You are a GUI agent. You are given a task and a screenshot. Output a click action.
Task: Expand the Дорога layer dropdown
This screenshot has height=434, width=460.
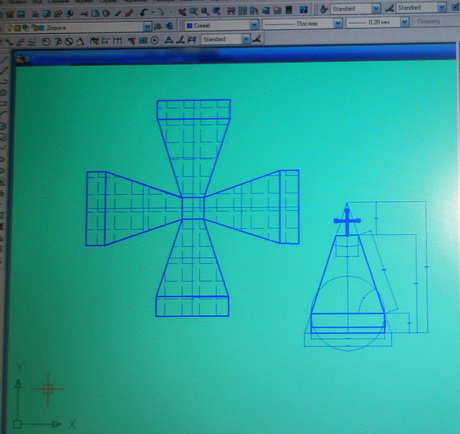pos(147,26)
